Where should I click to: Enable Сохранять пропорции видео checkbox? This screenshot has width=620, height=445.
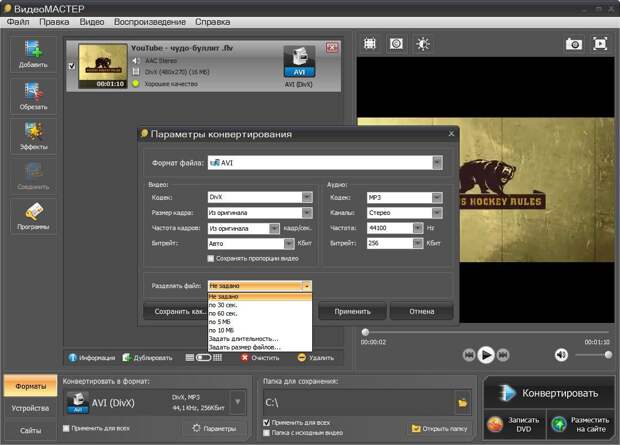click(x=210, y=258)
